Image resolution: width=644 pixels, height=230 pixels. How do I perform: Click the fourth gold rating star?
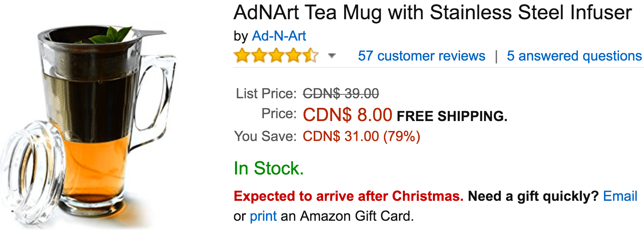pos(293,56)
